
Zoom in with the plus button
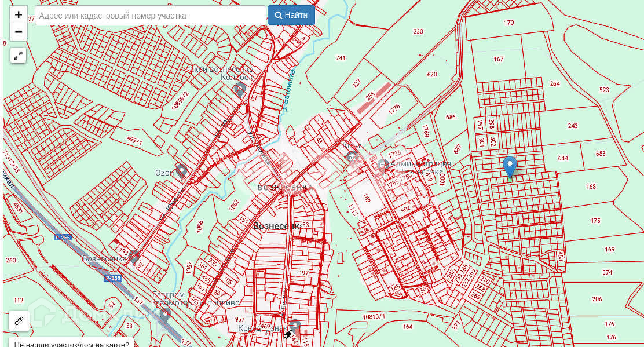pos(19,14)
